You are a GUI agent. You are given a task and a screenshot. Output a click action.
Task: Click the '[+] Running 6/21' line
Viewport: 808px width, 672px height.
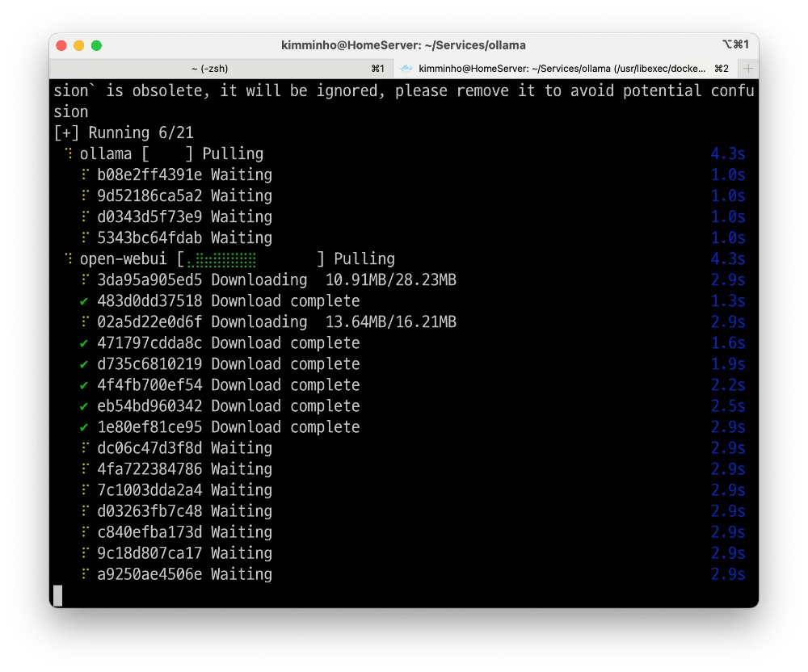tap(124, 132)
